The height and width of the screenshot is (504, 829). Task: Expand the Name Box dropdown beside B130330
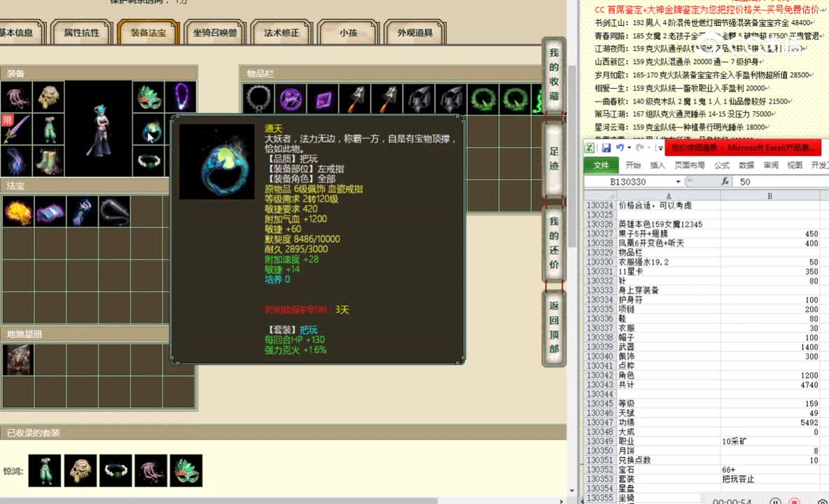[x=678, y=182]
